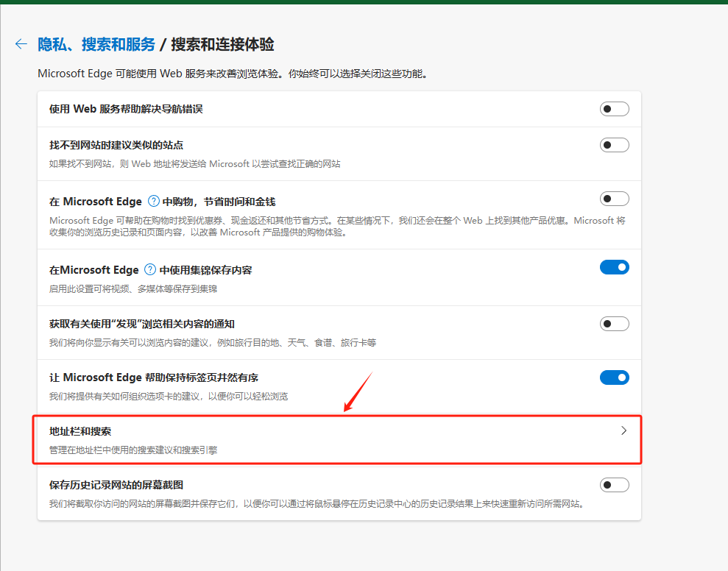Toggle 使用 Web 服务帮助解决导航错误 switch
Image resolution: width=728 pixels, height=571 pixels.
click(x=614, y=109)
